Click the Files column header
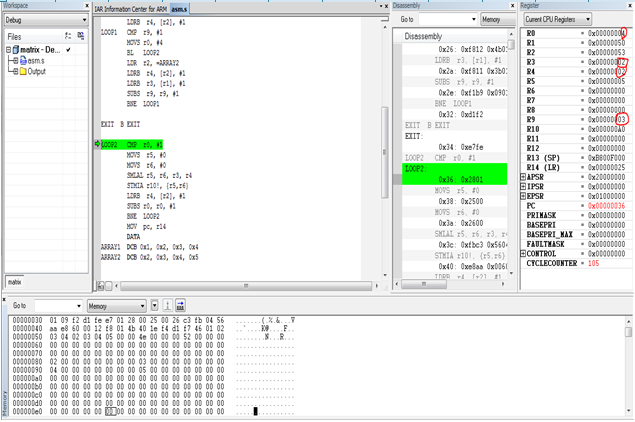This screenshot has height=422, width=635. pyautogui.click(x=14, y=36)
